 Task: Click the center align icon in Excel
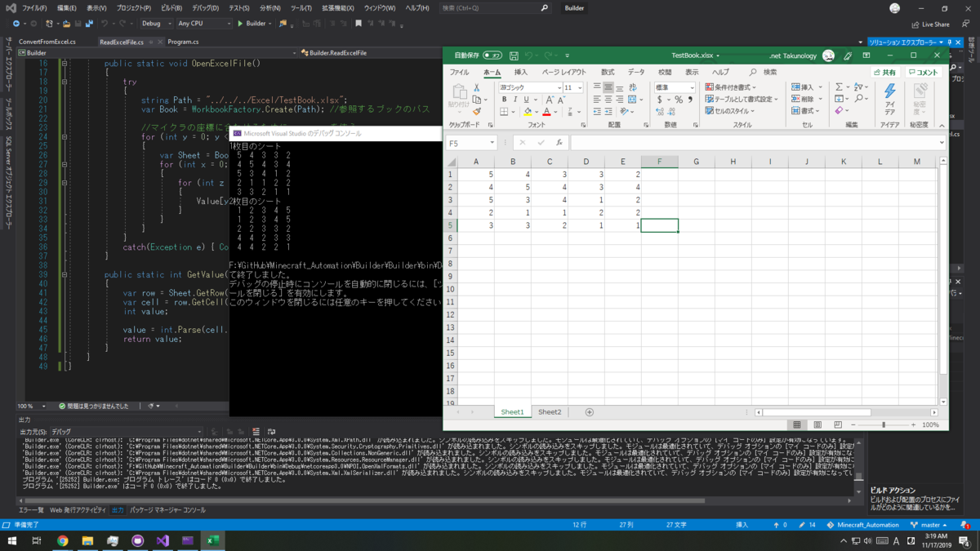(x=608, y=100)
